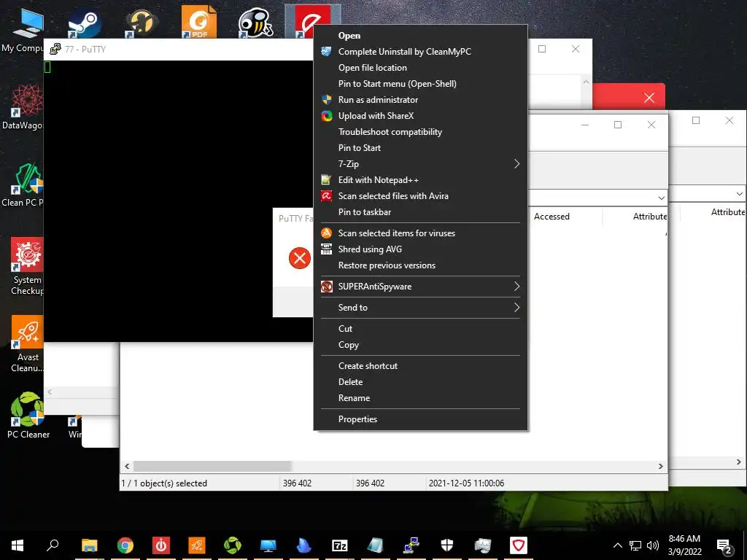Expand the Send to submenu
This screenshot has width=747, height=560.
pyautogui.click(x=420, y=308)
